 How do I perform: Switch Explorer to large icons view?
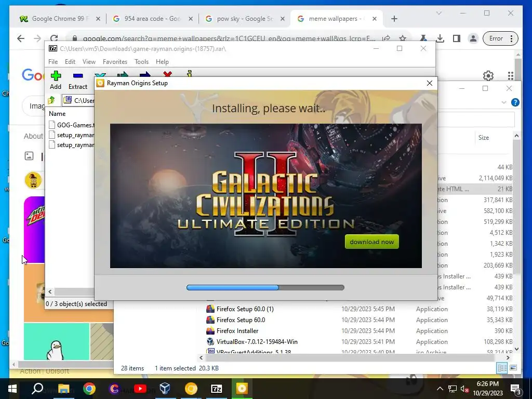click(513, 368)
